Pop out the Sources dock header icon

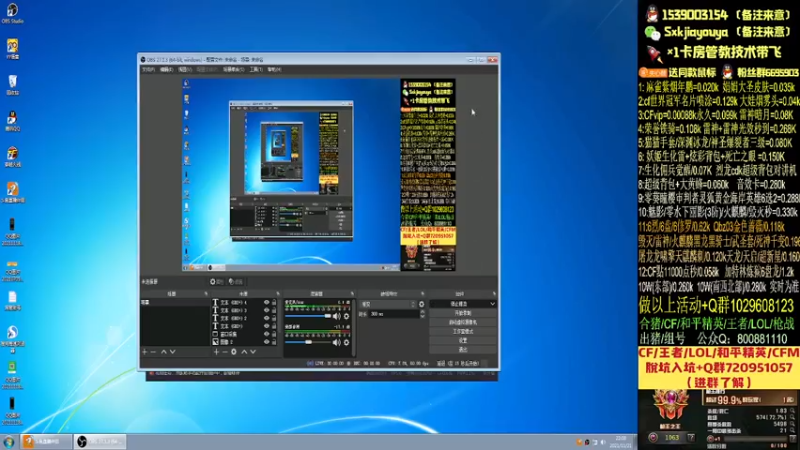pos(278,294)
